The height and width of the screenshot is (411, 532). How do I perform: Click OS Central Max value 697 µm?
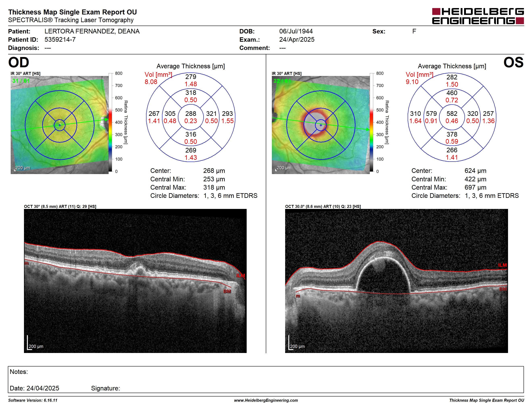click(476, 188)
